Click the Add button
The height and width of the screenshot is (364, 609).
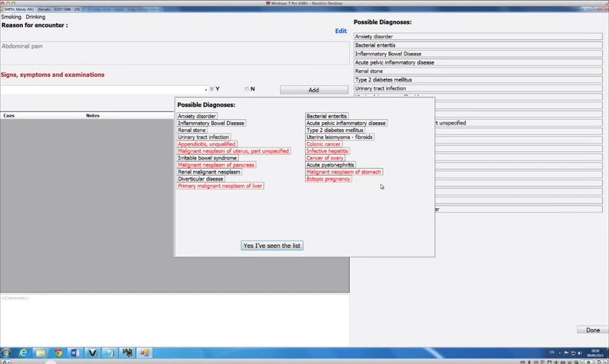314,90
